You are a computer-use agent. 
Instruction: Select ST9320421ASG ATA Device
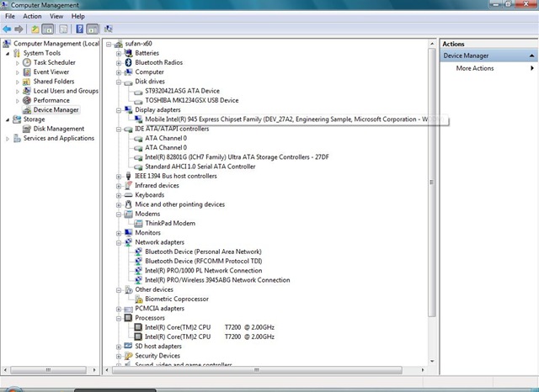(x=182, y=91)
